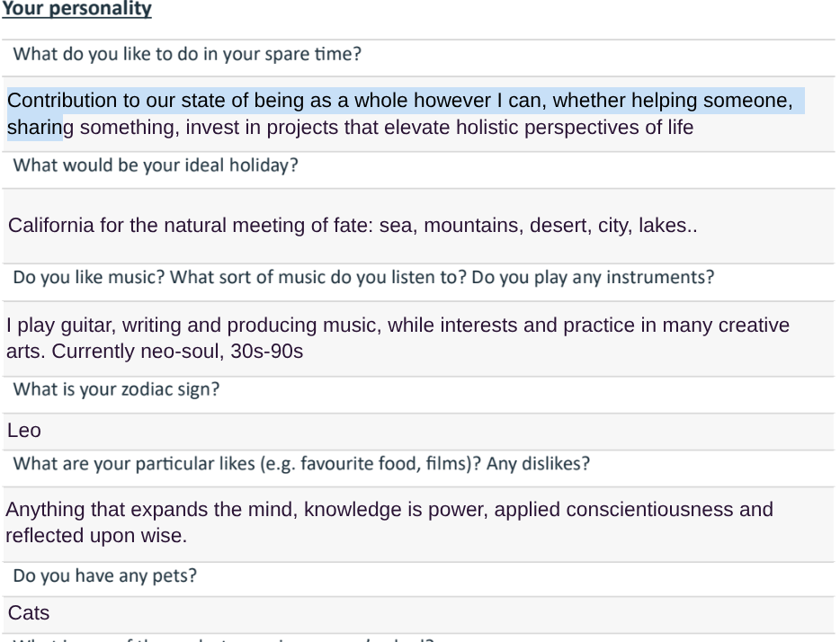The width and height of the screenshot is (840, 642).
Task: Click the 'reflected upon wise.' text line
Action: click(x=96, y=536)
